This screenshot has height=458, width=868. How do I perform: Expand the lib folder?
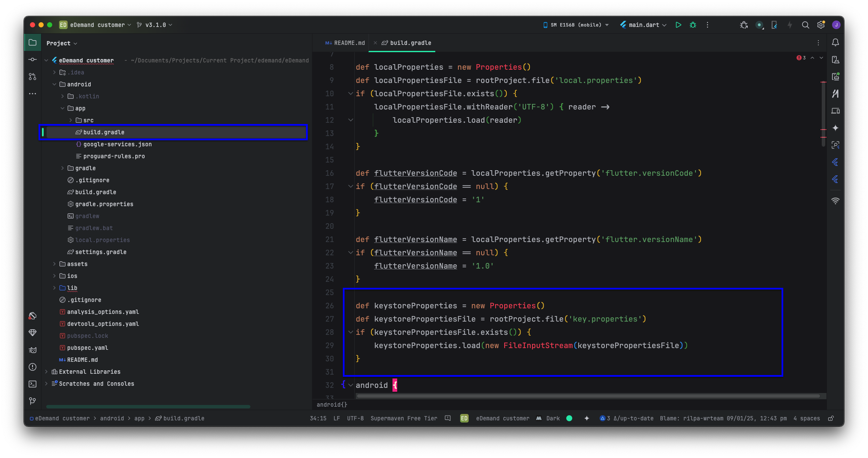(54, 288)
